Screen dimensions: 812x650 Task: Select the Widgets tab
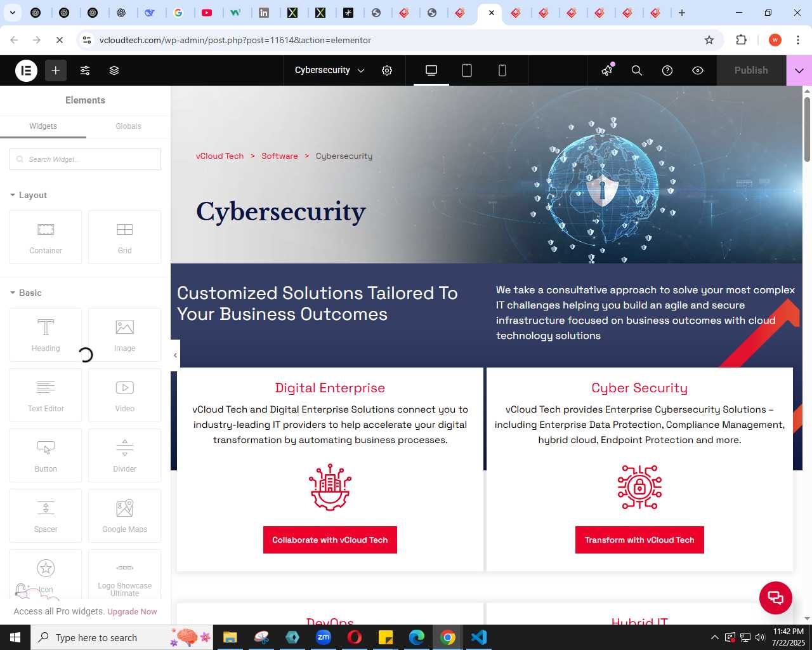click(x=43, y=126)
